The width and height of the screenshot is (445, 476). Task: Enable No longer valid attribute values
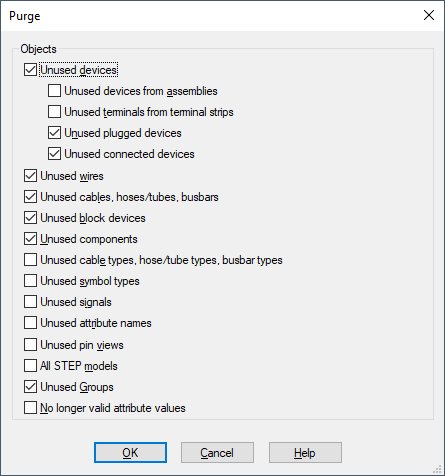click(x=30, y=408)
